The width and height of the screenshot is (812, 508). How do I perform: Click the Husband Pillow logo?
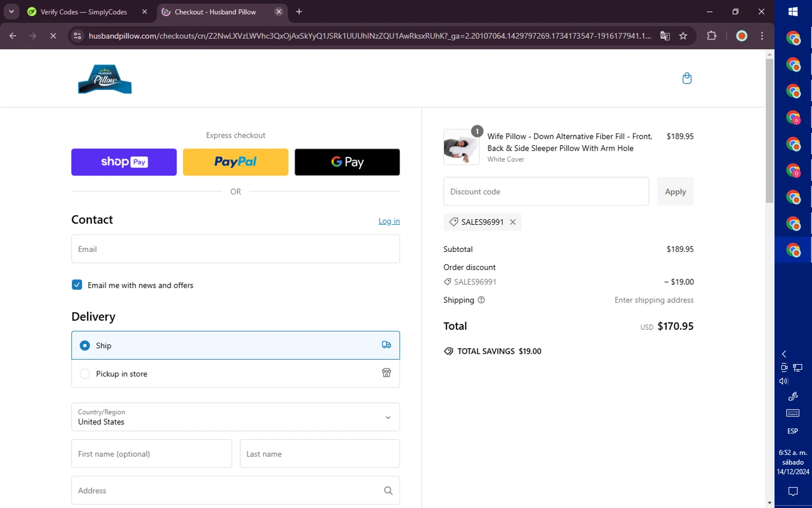[104, 79]
